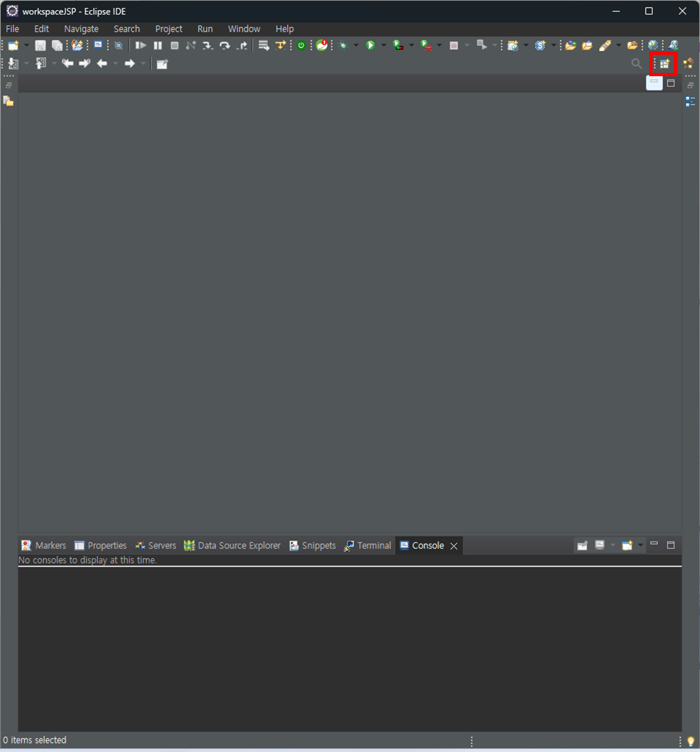Open the Display Selected Console dropdown
Viewport: 700px width, 752px height.
pyautogui.click(x=612, y=545)
